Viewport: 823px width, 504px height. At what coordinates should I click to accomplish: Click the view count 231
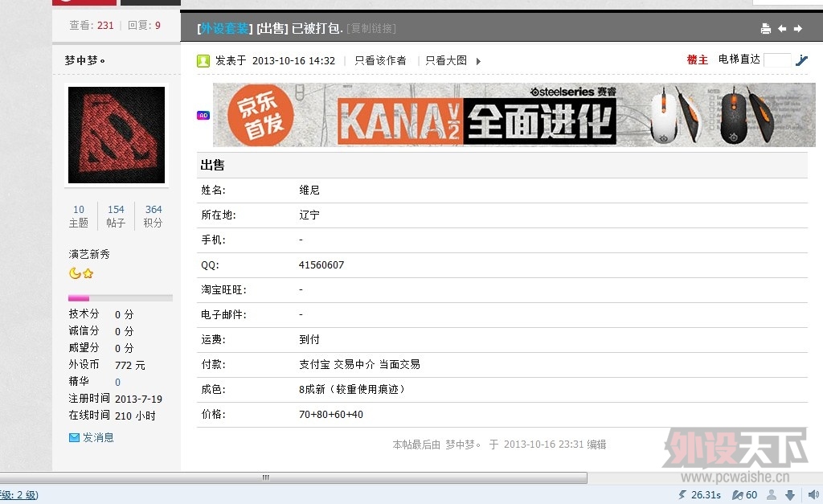105,25
